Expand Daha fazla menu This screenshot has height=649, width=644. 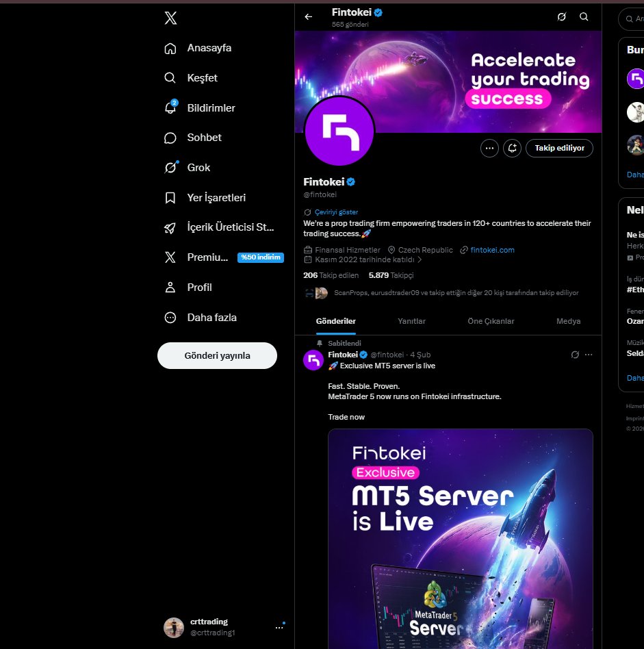[x=201, y=318]
